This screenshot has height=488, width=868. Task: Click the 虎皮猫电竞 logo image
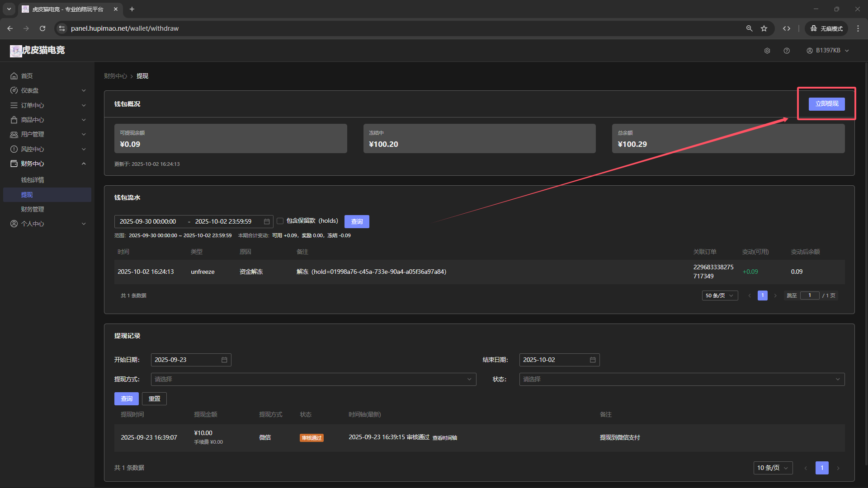pyautogui.click(x=16, y=51)
